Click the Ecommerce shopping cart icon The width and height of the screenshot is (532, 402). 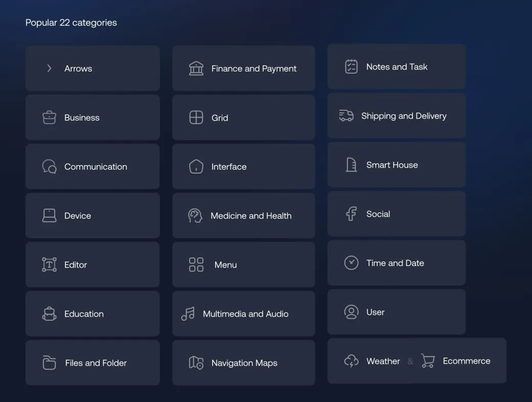428,361
